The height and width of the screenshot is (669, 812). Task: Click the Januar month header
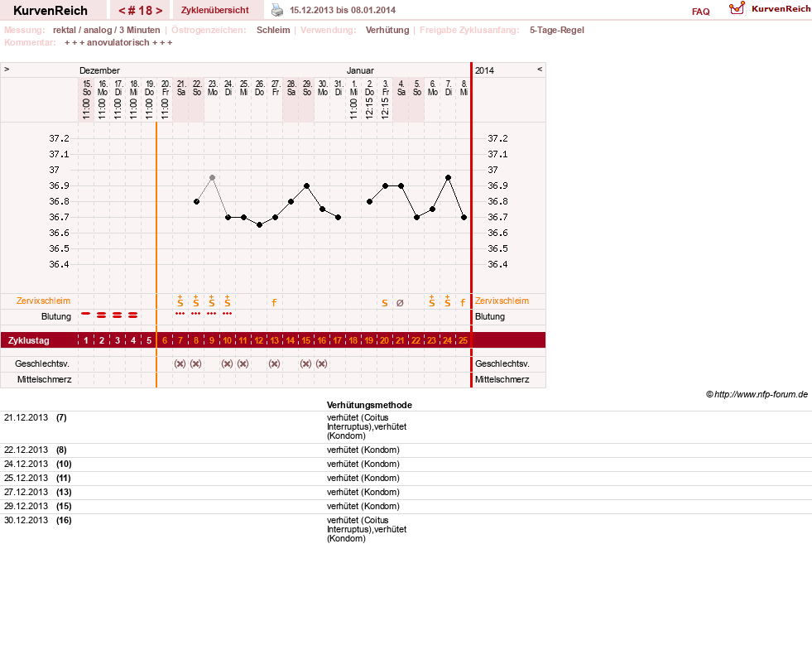(360, 70)
